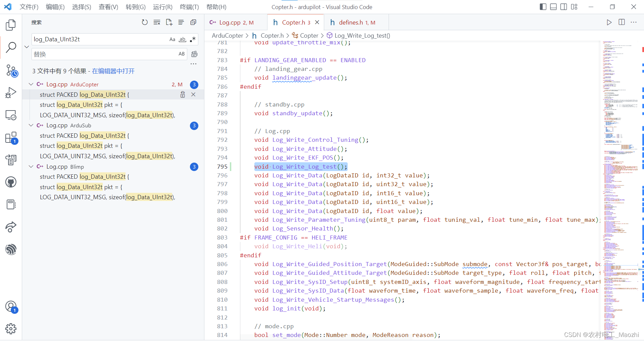Collapse Log.cpp ArduCopter results
Screen dimensions: 644x341
pos(31,84)
